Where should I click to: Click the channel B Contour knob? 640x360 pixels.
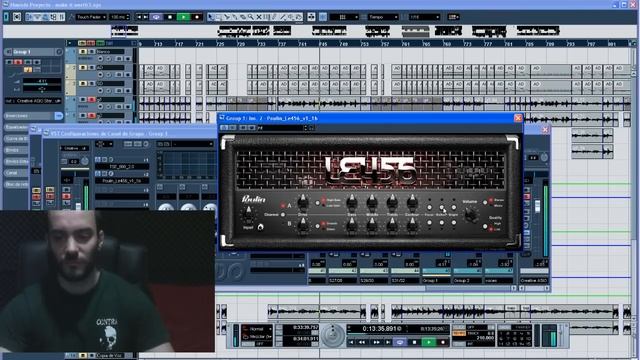pyautogui.click(x=412, y=225)
